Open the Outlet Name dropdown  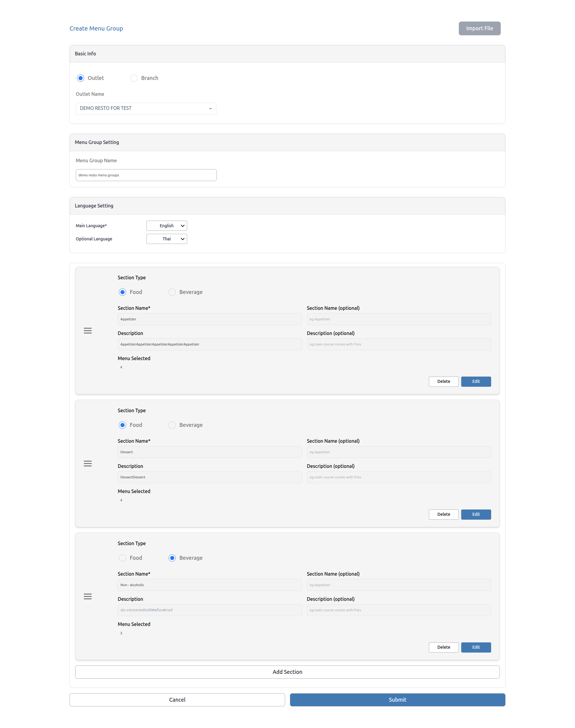[x=146, y=108]
